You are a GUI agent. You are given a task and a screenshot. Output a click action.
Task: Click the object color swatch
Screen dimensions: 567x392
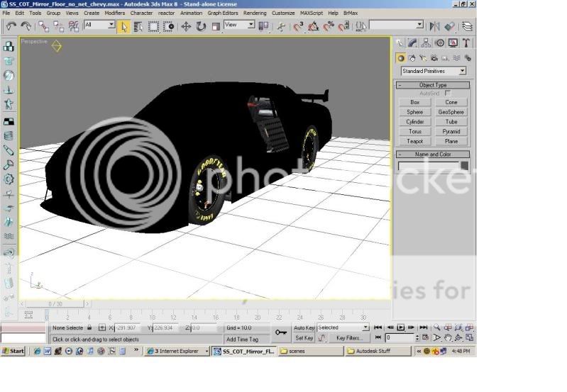[x=464, y=166]
